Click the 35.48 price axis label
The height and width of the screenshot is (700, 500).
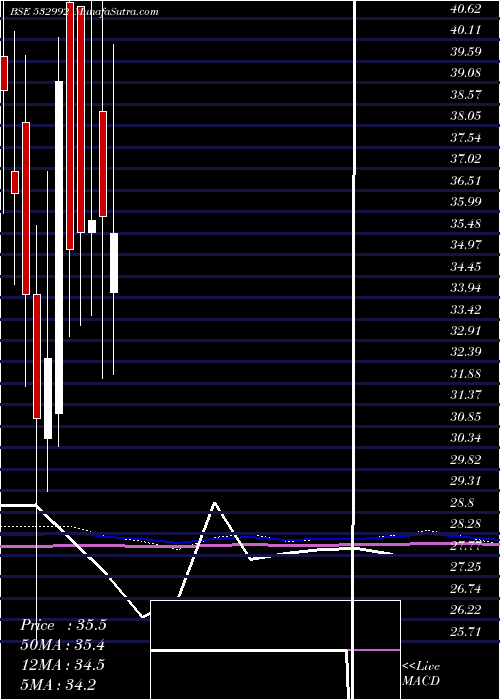466,223
